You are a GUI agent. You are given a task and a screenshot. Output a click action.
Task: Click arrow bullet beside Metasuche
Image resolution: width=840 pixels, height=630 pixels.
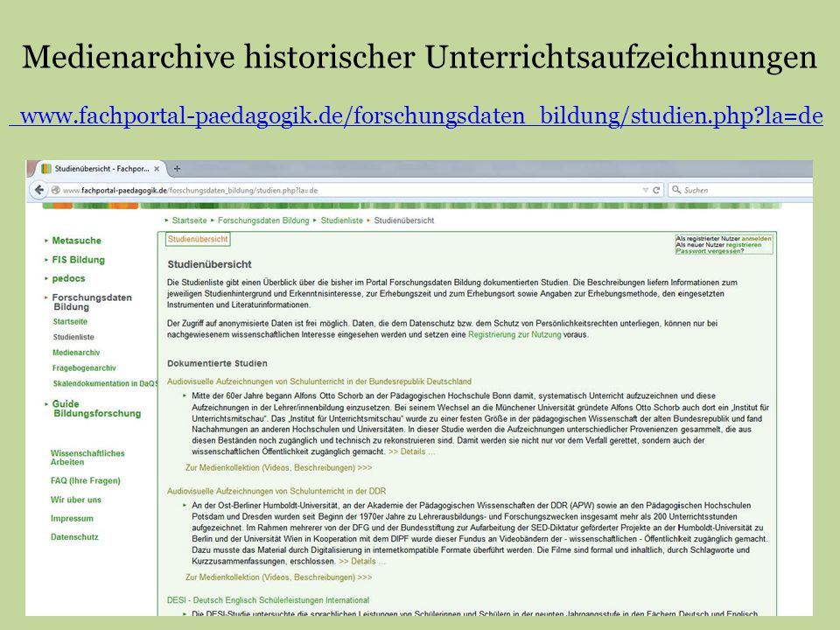(x=46, y=241)
